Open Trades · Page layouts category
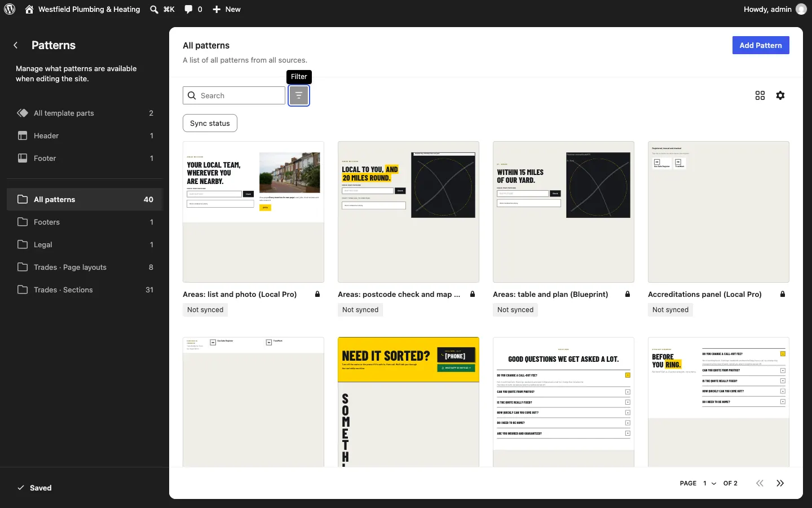 coord(85,267)
